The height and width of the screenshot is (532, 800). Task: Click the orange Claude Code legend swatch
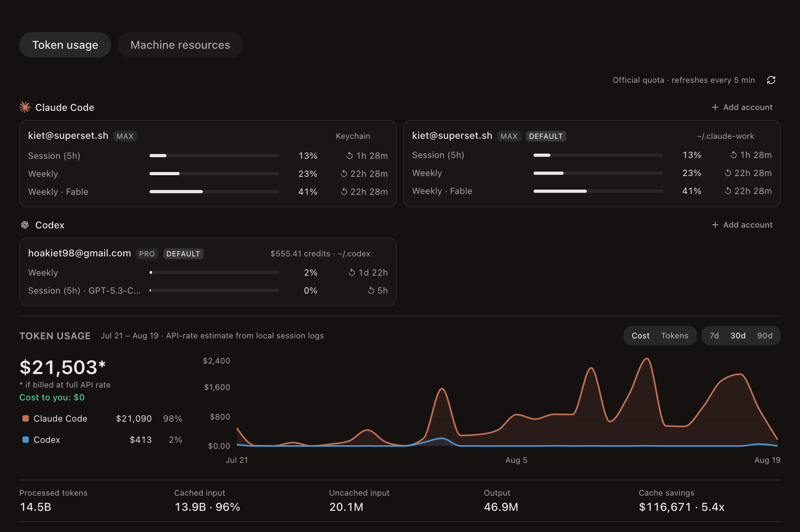pos(26,418)
